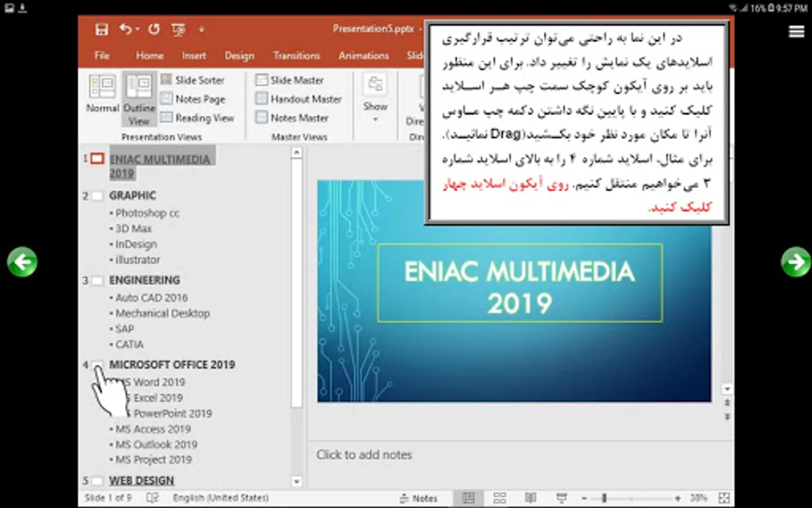Switch to the Insert tab
812x508 pixels.
(193, 55)
